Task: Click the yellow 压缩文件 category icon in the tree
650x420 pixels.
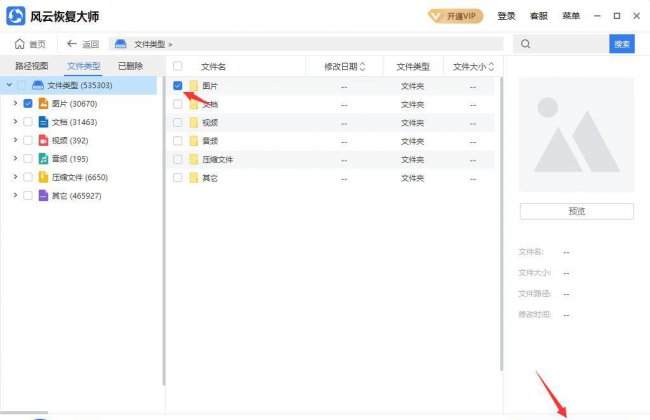Action: click(x=43, y=177)
